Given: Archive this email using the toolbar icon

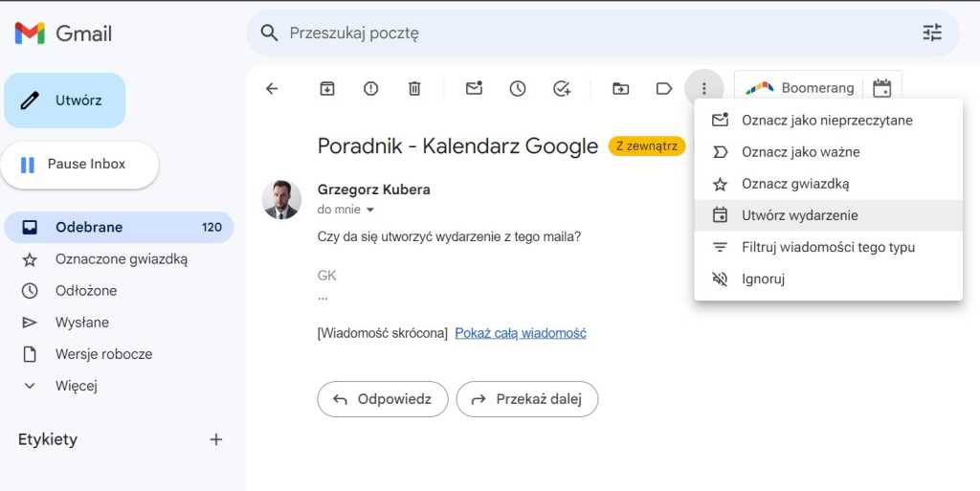Looking at the screenshot, I should click(327, 89).
